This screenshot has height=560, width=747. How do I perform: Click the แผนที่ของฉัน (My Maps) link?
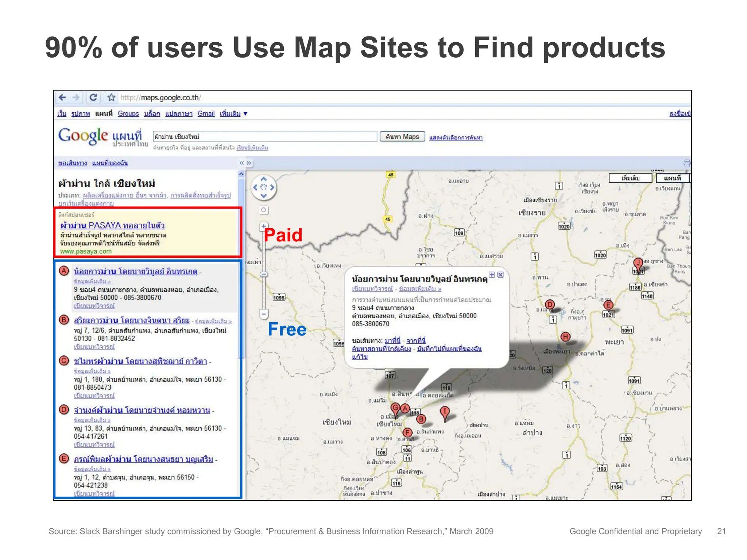(x=110, y=163)
